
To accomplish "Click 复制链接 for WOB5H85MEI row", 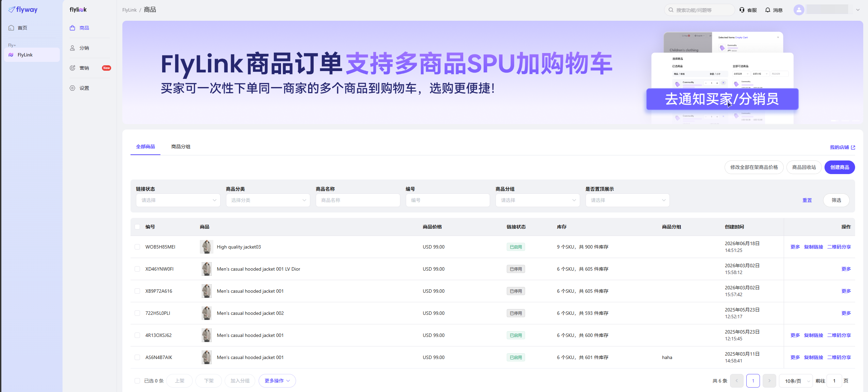I will click(x=814, y=247).
